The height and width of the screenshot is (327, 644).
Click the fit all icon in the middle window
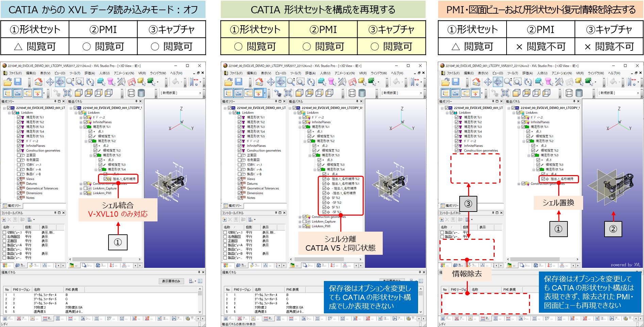pos(288,93)
